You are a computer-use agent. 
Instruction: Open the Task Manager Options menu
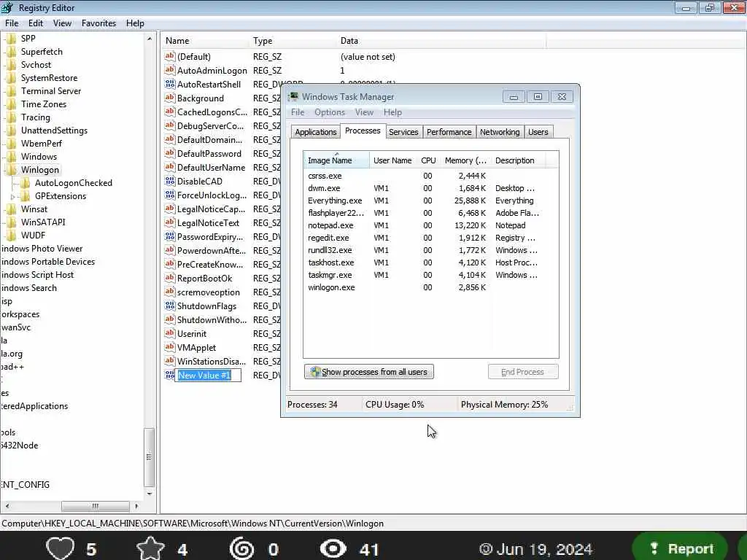(x=330, y=112)
